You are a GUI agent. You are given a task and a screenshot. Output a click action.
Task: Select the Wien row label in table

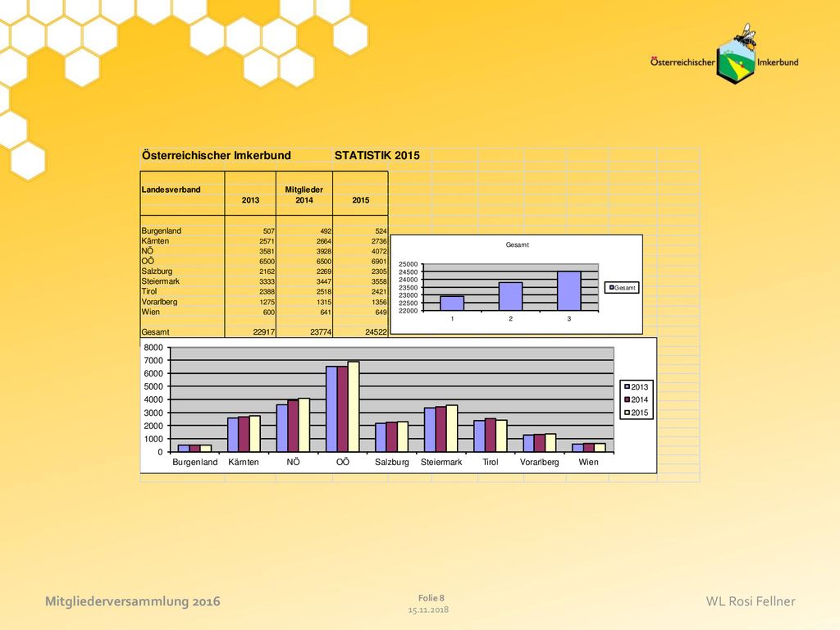point(151,312)
